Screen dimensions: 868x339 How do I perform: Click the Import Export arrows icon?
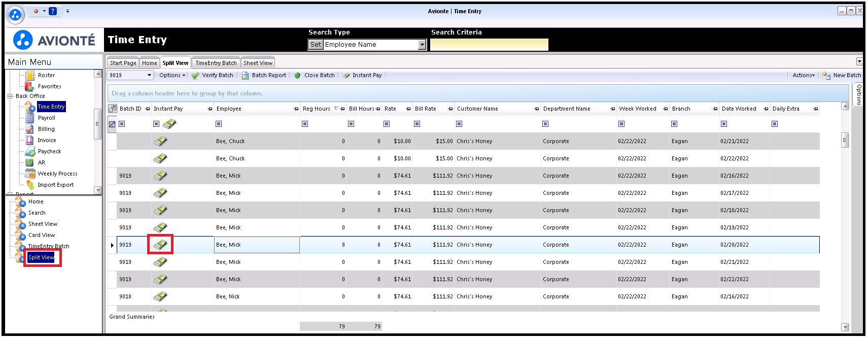coord(30,185)
